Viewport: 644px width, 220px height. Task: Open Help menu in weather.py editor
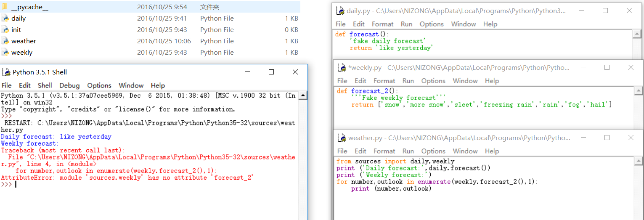pyautogui.click(x=492, y=151)
